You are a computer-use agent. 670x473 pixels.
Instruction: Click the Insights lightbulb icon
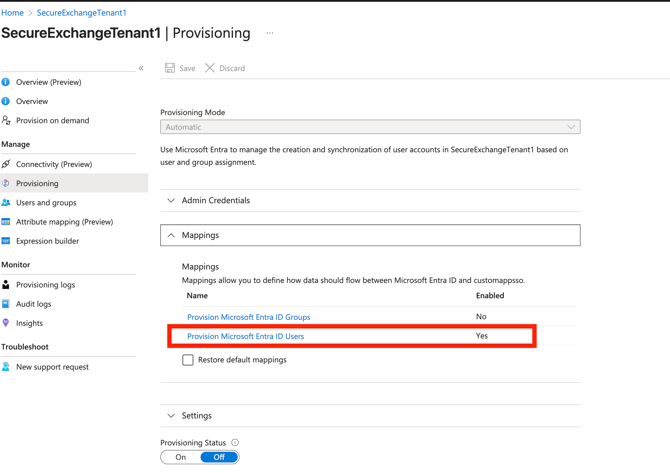coord(6,323)
